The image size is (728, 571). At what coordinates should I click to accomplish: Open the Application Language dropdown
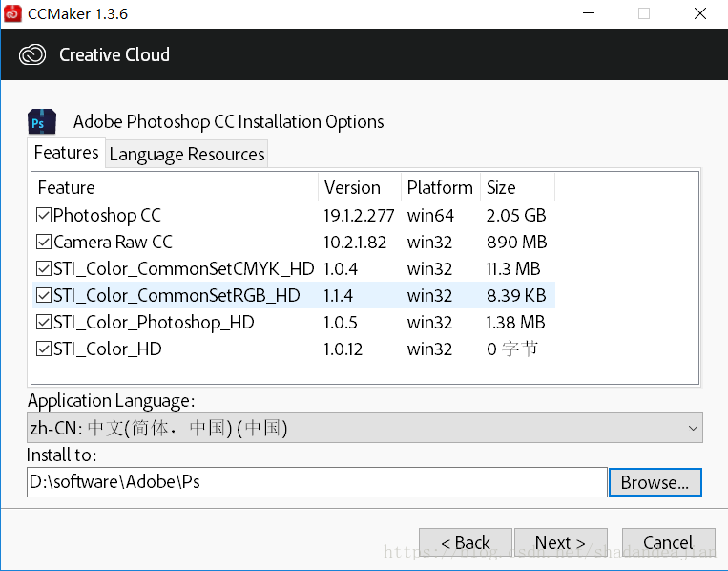pyautogui.click(x=364, y=428)
